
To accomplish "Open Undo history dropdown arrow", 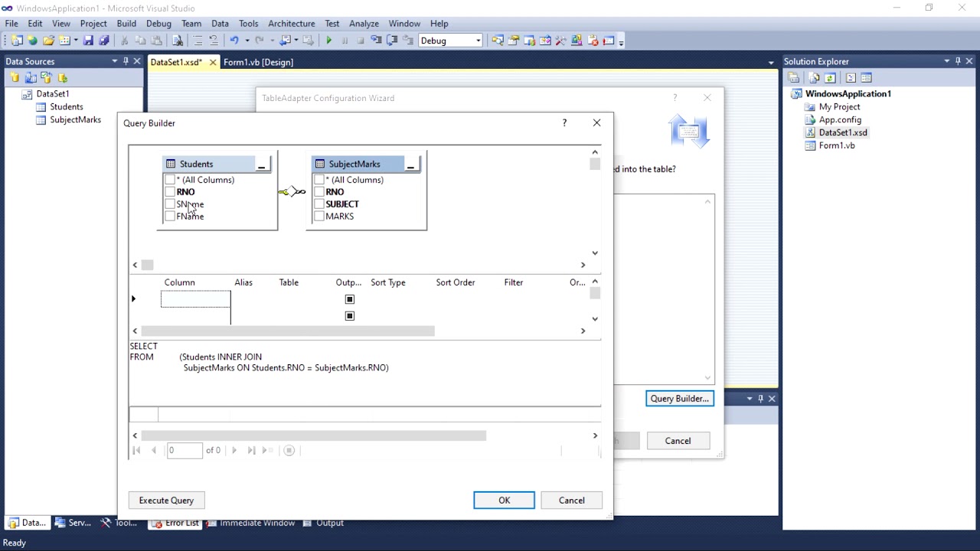I will coord(247,41).
